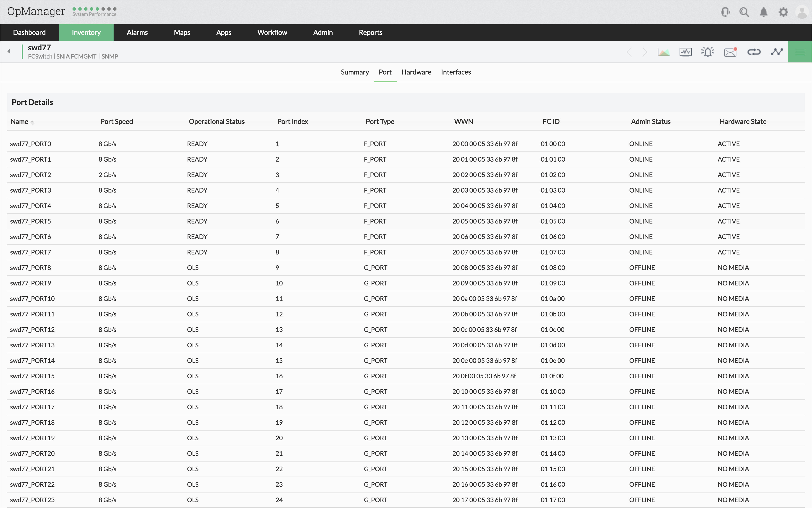Select the swd77_PORT7 row name

pyautogui.click(x=30, y=252)
